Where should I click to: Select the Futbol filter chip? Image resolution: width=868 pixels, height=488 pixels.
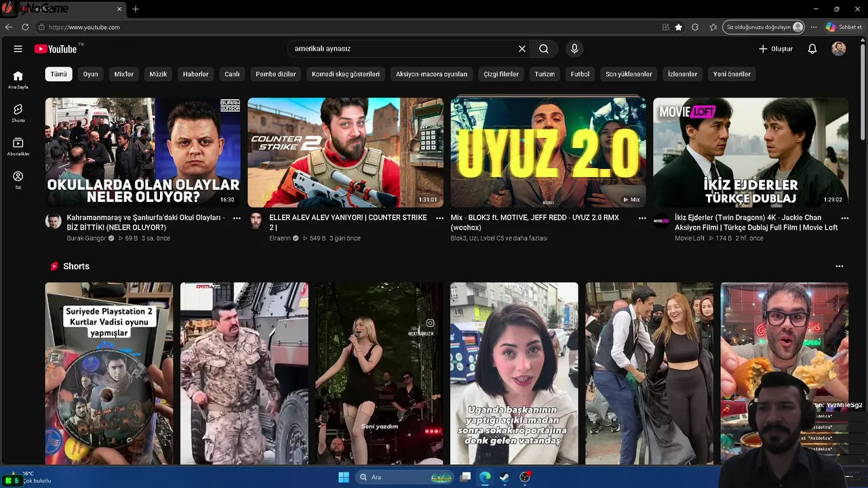(x=580, y=74)
